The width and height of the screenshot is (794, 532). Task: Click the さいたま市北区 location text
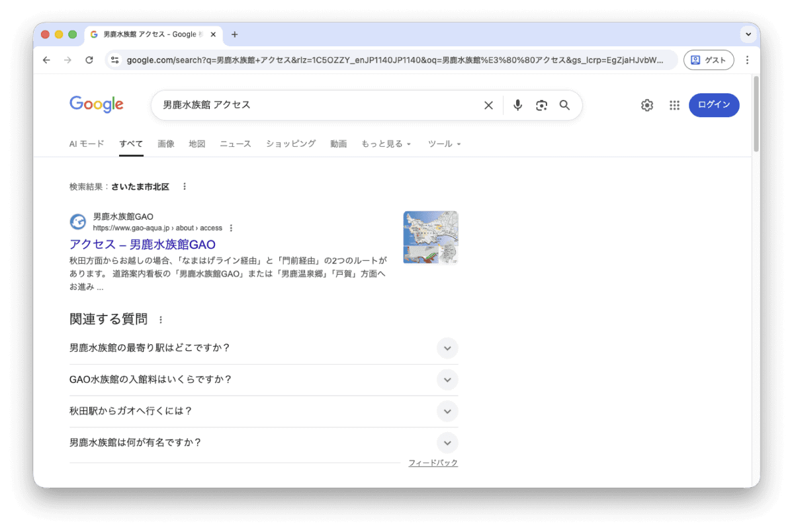pyautogui.click(x=140, y=187)
